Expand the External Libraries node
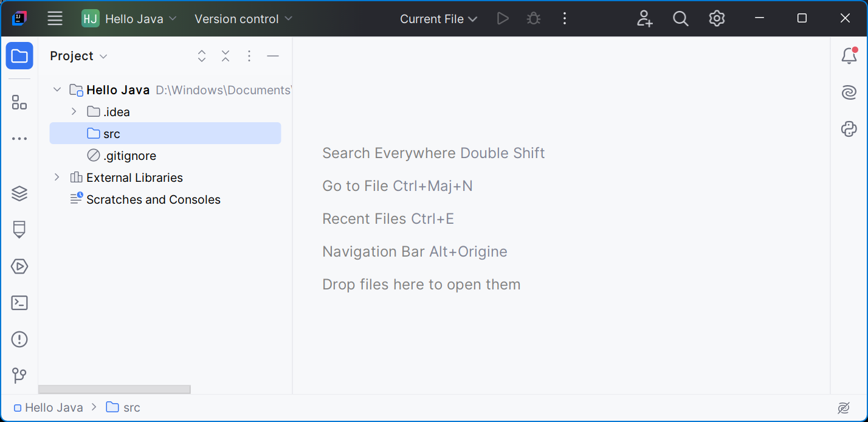868x422 pixels. (x=57, y=178)
